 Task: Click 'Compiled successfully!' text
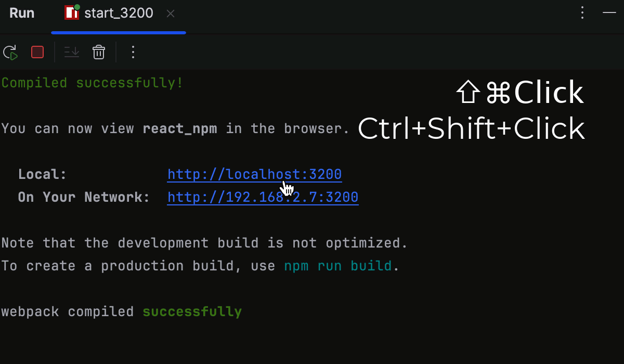click(93, 83)
